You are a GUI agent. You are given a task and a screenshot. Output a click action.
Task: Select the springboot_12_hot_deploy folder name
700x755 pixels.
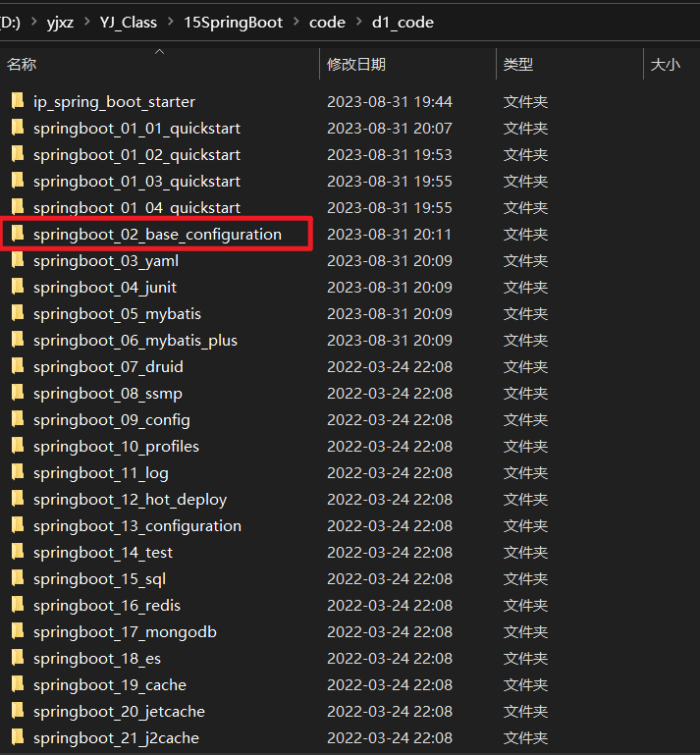click(x=130, y=500)
